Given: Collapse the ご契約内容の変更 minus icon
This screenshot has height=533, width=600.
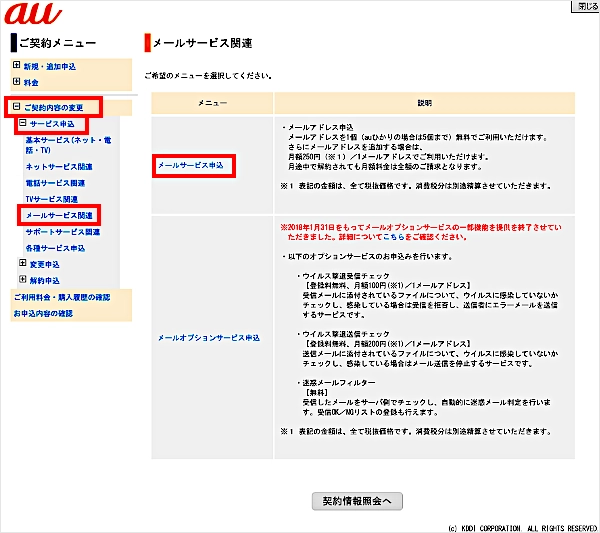Looking at the screenshot, I should (x=16, y=107).
